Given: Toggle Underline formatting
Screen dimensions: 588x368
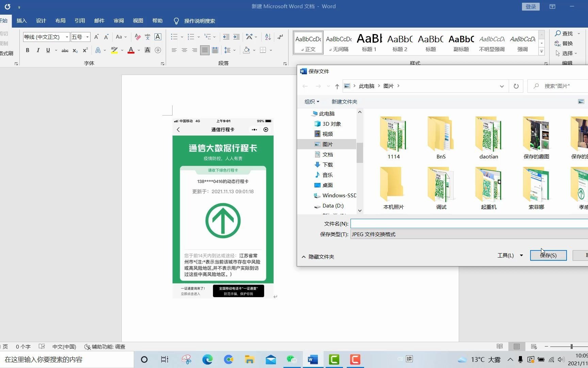Looking at the screenshot, I should pyautogui.click(x=48, y=50).
